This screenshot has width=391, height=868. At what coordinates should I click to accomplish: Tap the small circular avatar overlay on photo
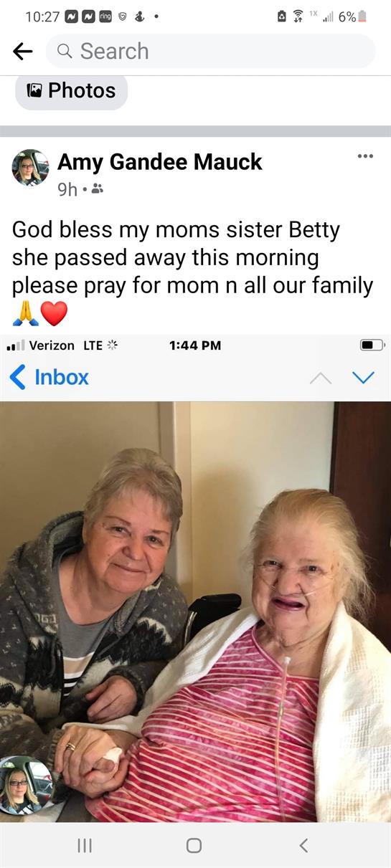point(26,785)
